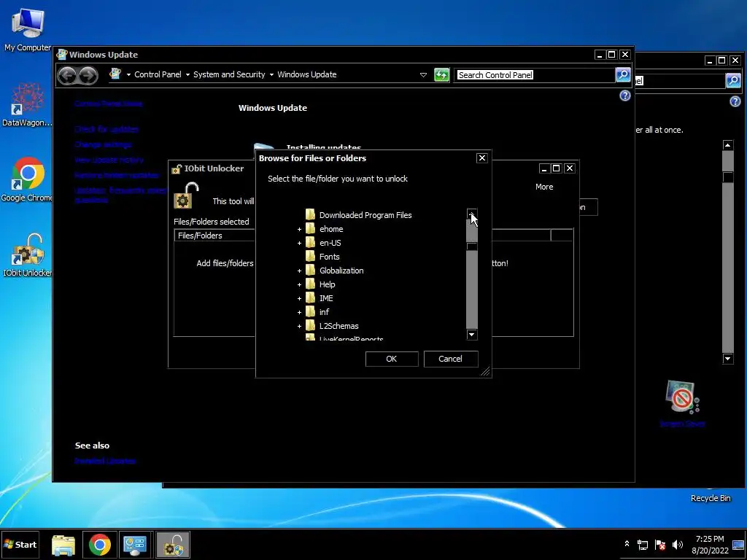Click the IObit Unlocker title bar icon
The height and width of the screenshot is (560, 747).
pos(177,168)
